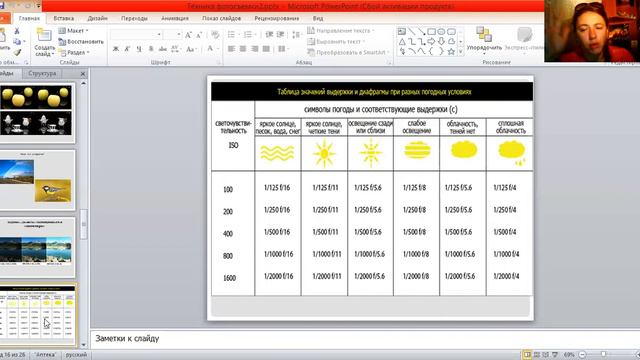Screen dimensions: 640x360
Task: Toggle text shadow S formatting
Action: pyautogui.click(x=151, y=49)
